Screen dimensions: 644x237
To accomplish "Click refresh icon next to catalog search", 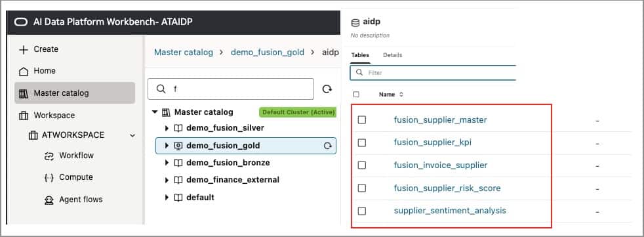I will click(x=327, y=89).
